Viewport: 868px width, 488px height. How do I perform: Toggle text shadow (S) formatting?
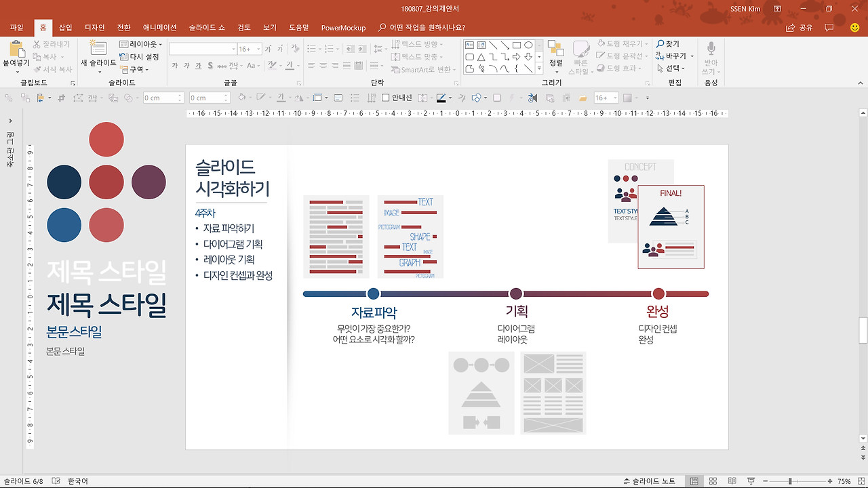[210, 66]
